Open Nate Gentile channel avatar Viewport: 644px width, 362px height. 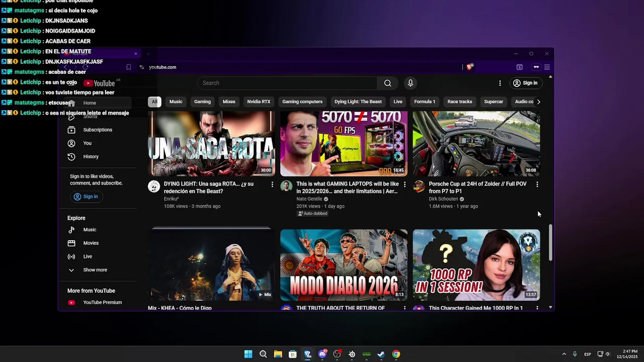[286, 187]
